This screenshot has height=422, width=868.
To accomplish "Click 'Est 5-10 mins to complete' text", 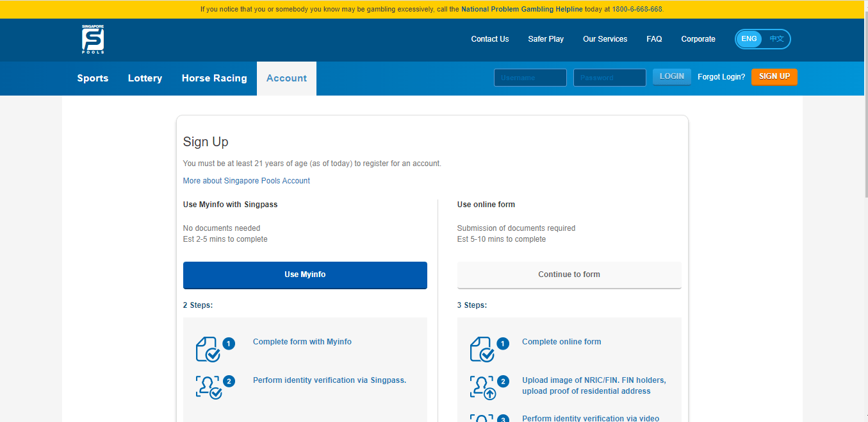I will tap(502, 239).
